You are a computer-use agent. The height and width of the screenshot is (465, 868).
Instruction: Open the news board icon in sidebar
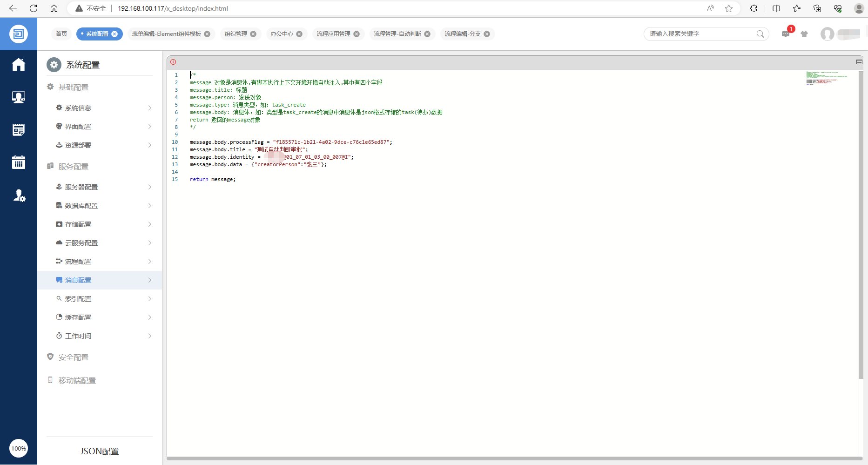(x=19, y=130)
